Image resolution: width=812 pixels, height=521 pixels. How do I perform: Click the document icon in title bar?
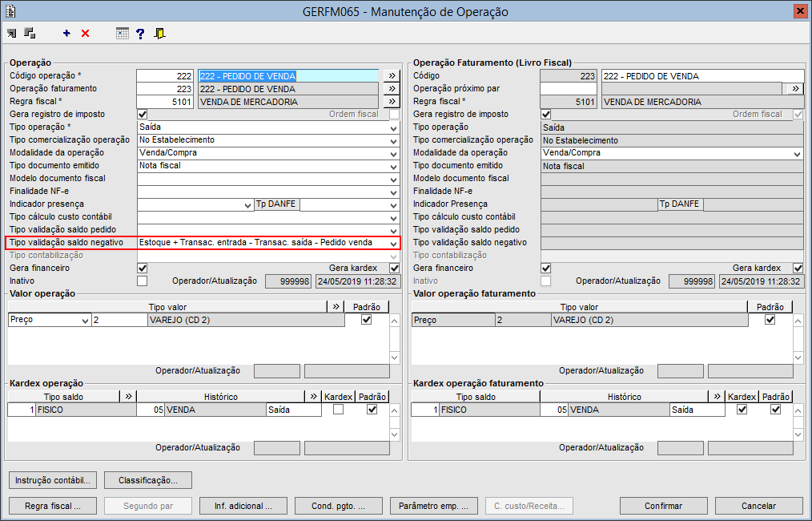pos(10,11)
